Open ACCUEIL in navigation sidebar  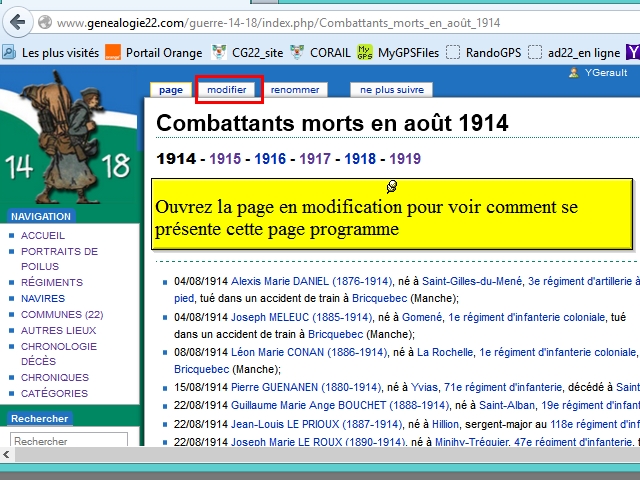point(43,236)
